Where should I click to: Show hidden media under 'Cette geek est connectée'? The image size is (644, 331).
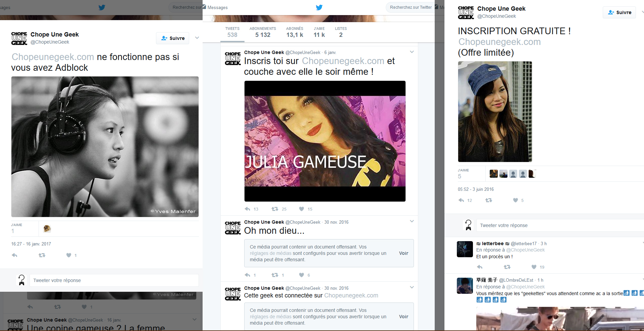coord(404,317)
